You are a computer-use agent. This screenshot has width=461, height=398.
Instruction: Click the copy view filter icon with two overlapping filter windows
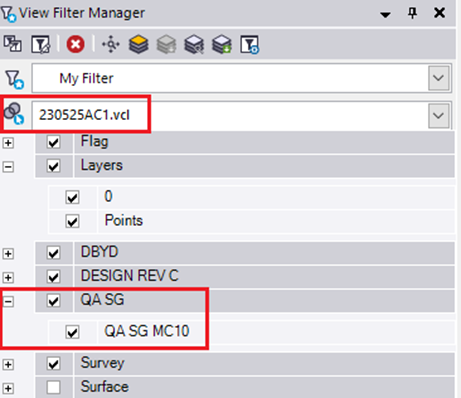tap(12, 44)
